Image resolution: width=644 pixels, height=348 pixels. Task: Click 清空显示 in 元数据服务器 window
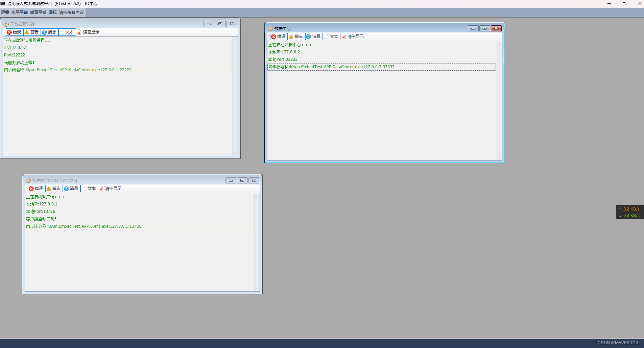89,32
